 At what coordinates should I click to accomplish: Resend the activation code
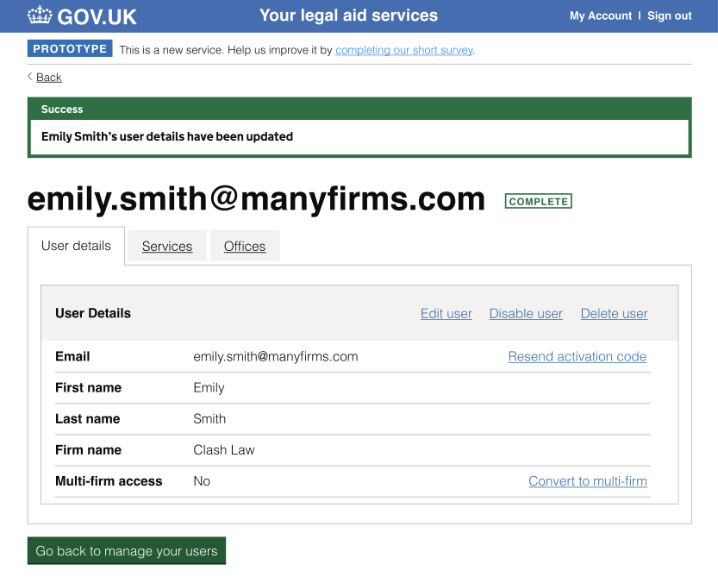(x=577, y=357)
